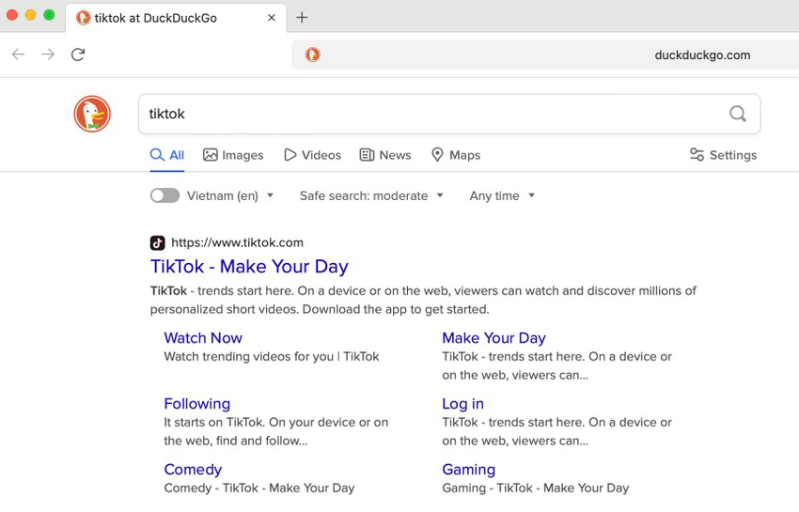Image resolution: width=799 pixels, height=512 pixels.
Task: Open the News search tab
Action: [385, 155]
